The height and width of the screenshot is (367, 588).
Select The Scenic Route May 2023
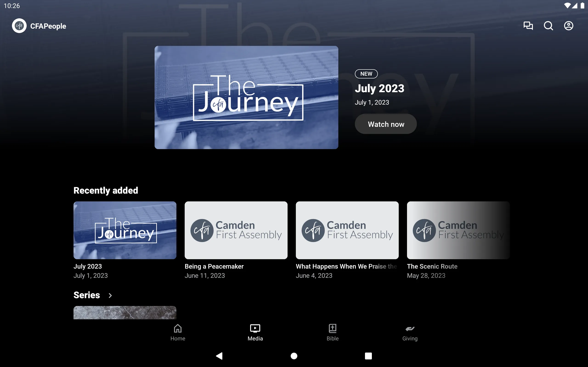click(458, 240)
